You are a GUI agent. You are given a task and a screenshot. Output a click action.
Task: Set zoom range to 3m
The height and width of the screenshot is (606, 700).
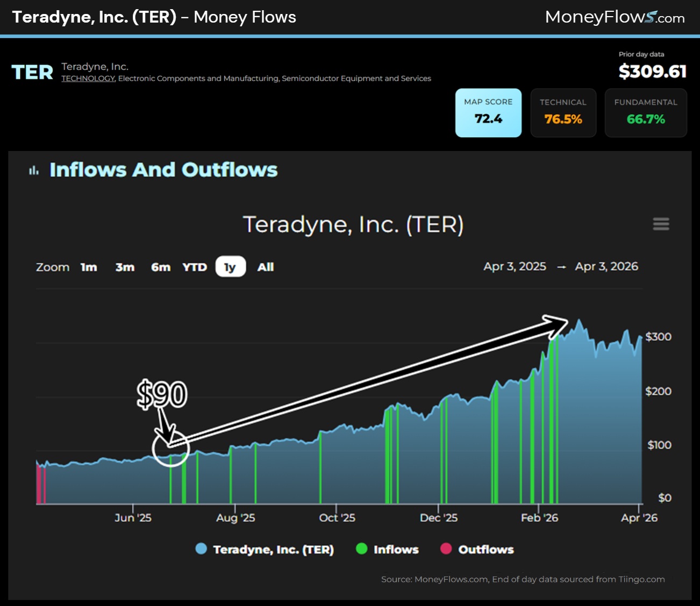coord(125,267)
